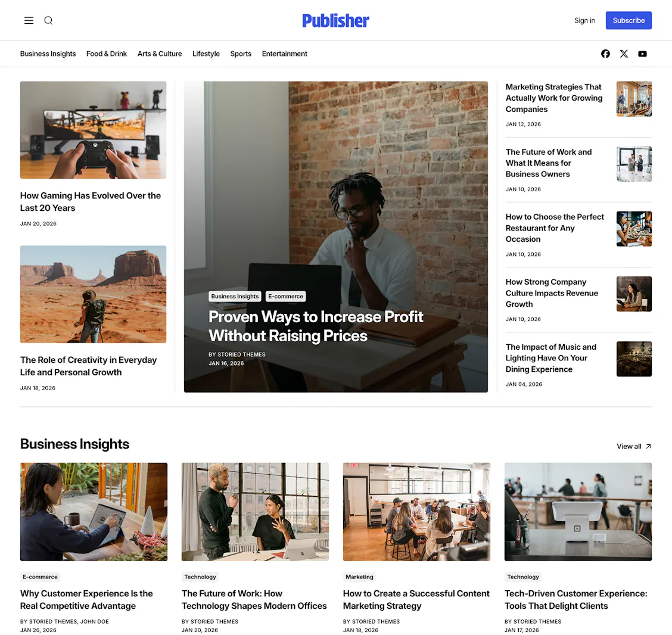
Task: Open the Entertainment category
Action: 284,54
